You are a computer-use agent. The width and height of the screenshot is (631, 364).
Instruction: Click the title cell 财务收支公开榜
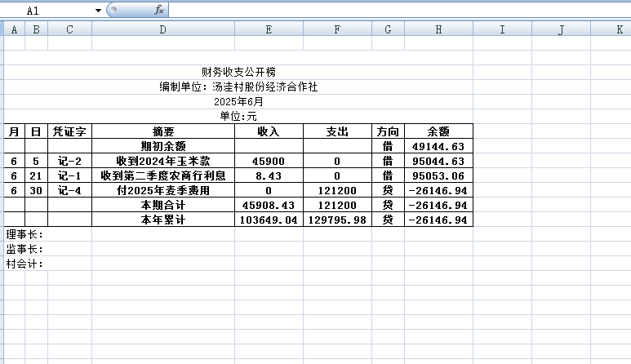[x=238, y=73]
